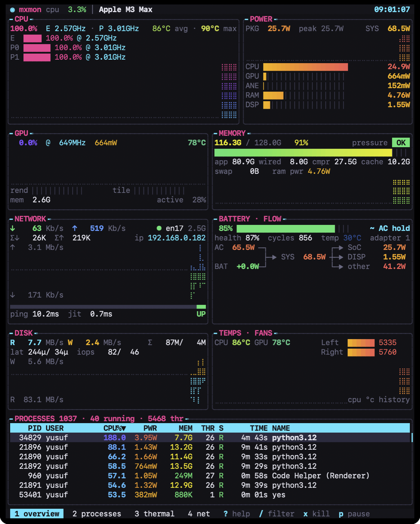Click the 90°C max temperature value

point(210,28)
